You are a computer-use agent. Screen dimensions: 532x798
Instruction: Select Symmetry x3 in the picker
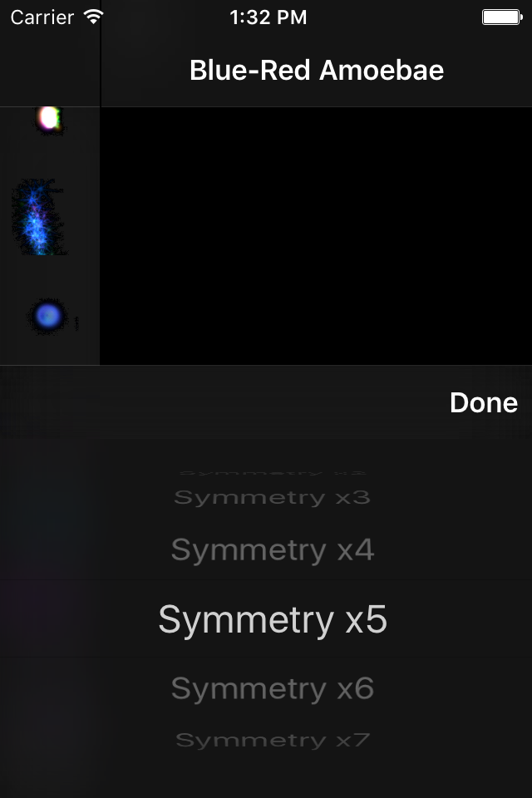272,497
